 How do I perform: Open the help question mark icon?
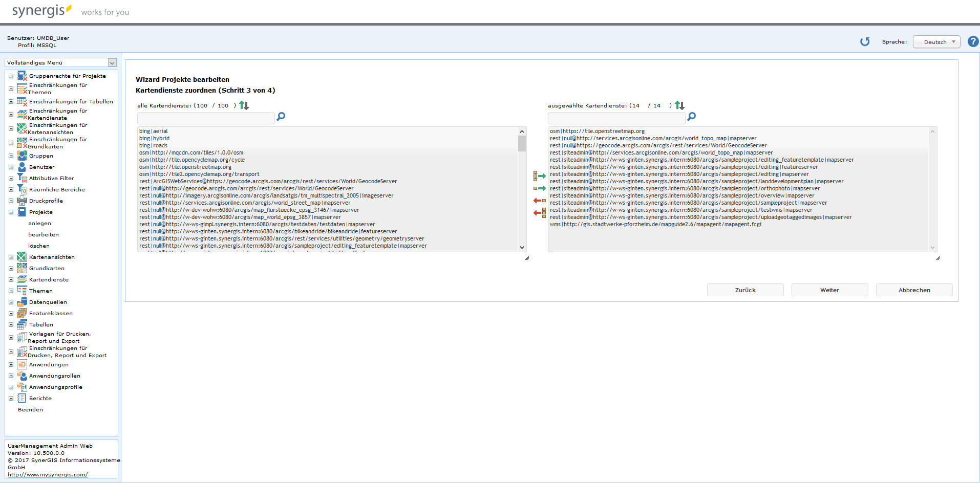coord(973,42)
